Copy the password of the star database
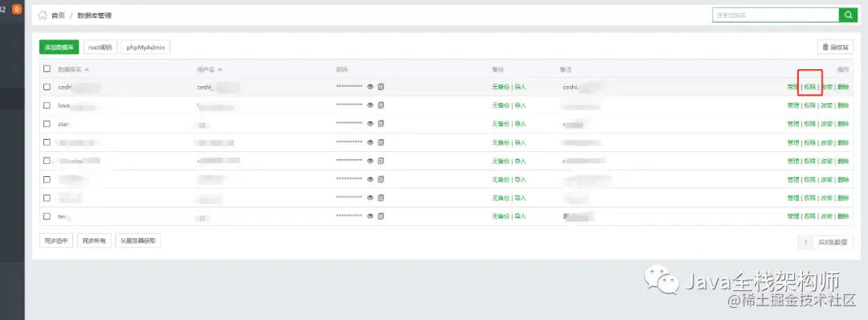This screenshot has width=868, height=320. pyautogui.click(x=381, y=124)
